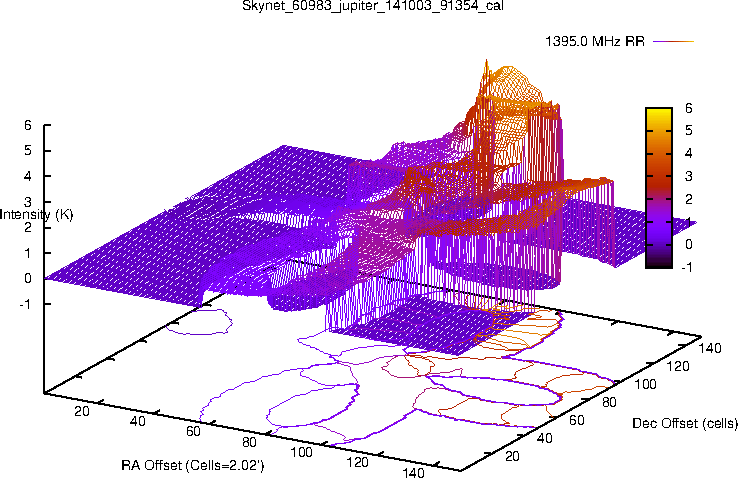Click the Dec Offset (cells) axis label

(x=685, y=424)
